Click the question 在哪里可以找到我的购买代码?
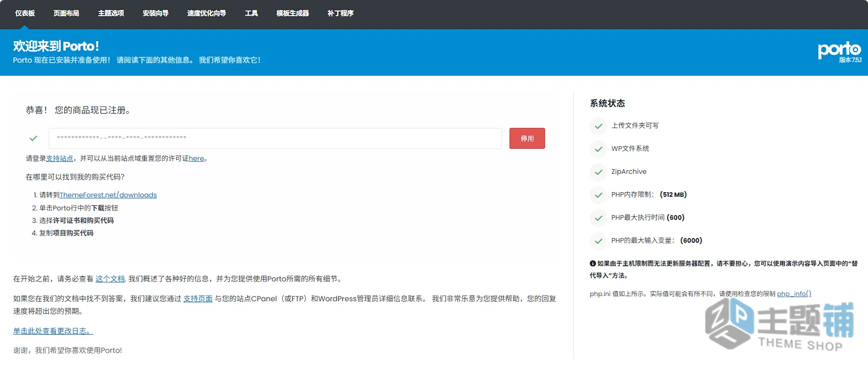The width and height of the screenshot is (868, 366). click(x=75, y=177)
